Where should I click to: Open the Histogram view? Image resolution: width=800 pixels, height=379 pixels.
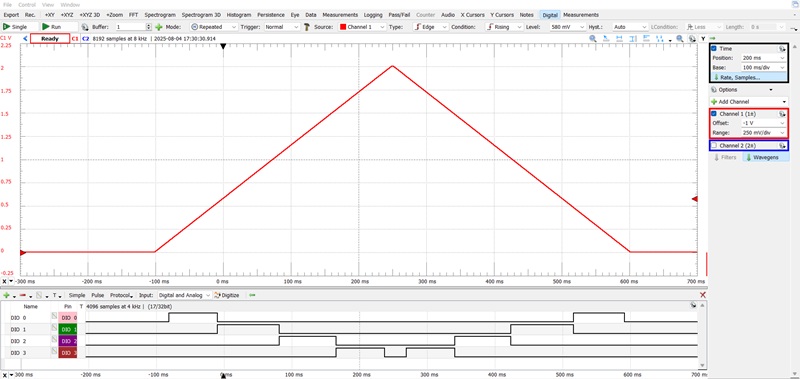(x=239, y=15)
